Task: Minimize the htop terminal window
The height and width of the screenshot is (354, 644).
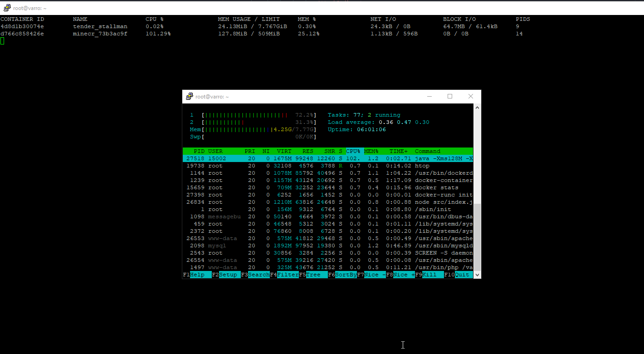Action: pyautogui.click(x=429, y=96)
